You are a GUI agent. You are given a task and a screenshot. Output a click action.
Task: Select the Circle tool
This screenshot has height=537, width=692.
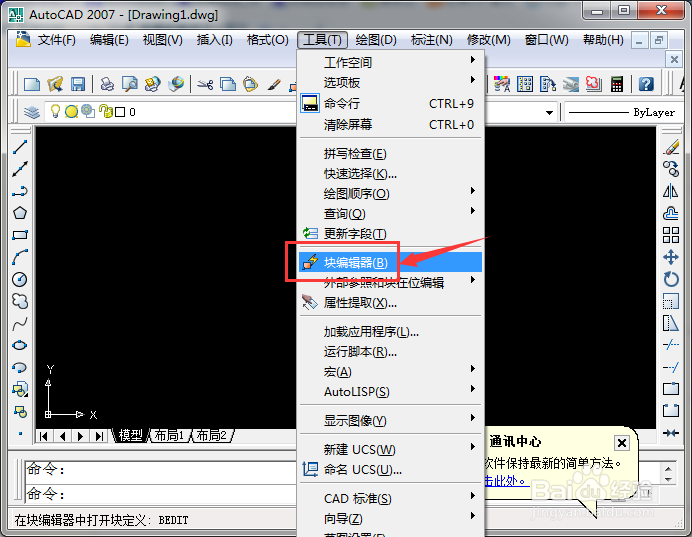click(19, 279)
